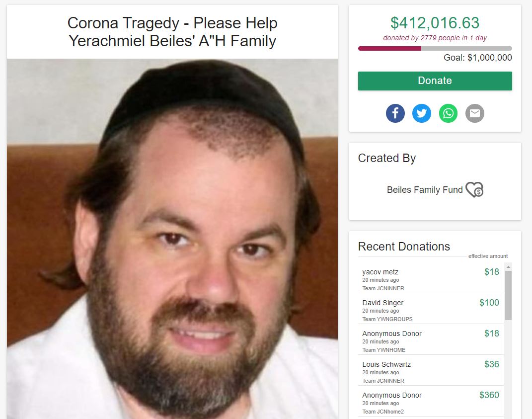Screen dimensions: 532x419
Task: Select Louis Schwartz donation entry
Action: pyautogui.click(x=431, y=371)
